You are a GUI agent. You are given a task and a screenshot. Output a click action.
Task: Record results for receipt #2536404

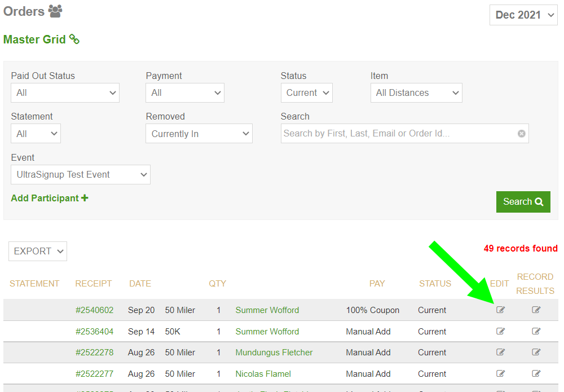click(x=536, y=331)
